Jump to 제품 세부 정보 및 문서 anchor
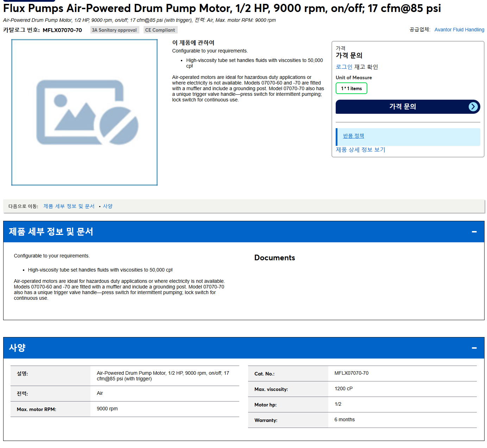The width and height of the screenshot is (487, 448). 69,206
